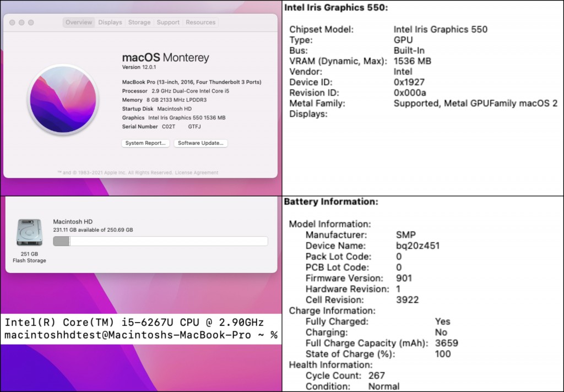
Task: Click the "Displays:" label in graphics report
Action: point(308,114)
